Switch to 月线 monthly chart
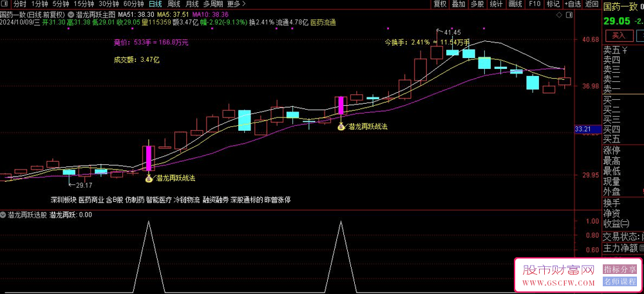644x294 pixels. (192, 4)
